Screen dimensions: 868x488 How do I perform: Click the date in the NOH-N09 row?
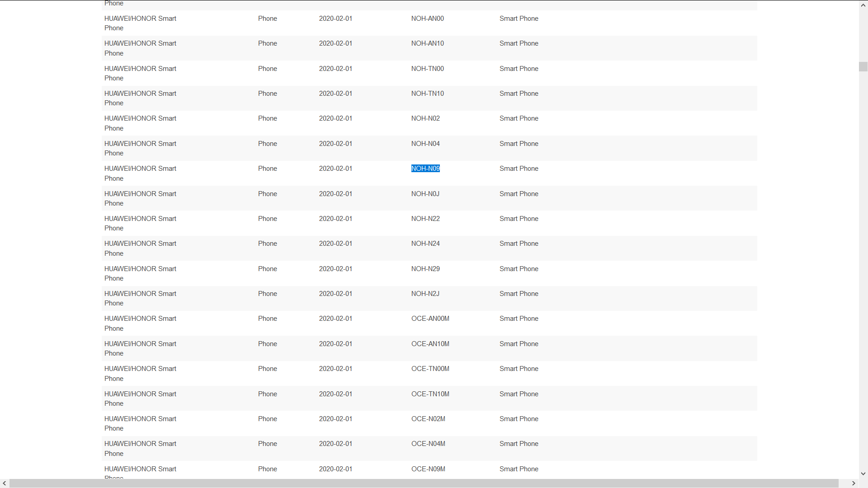click(x=335, y=169)
